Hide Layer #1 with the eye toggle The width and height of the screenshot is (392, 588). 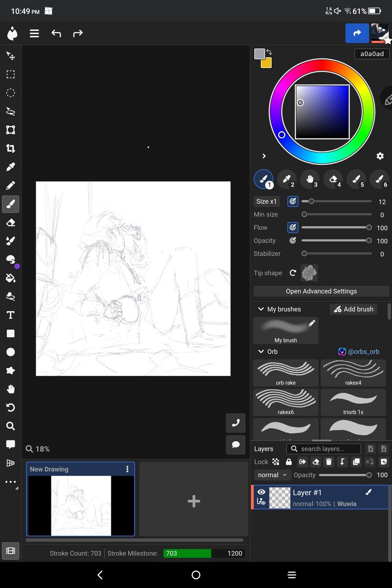[x=262, y=492]
